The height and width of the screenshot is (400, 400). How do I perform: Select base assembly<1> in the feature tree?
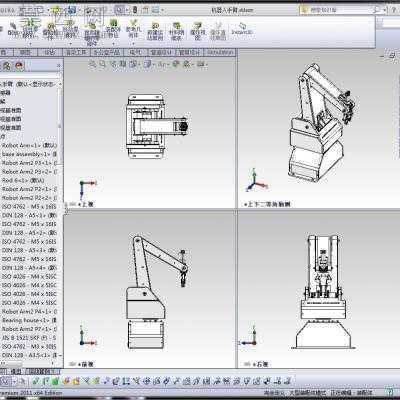point(29,154)
